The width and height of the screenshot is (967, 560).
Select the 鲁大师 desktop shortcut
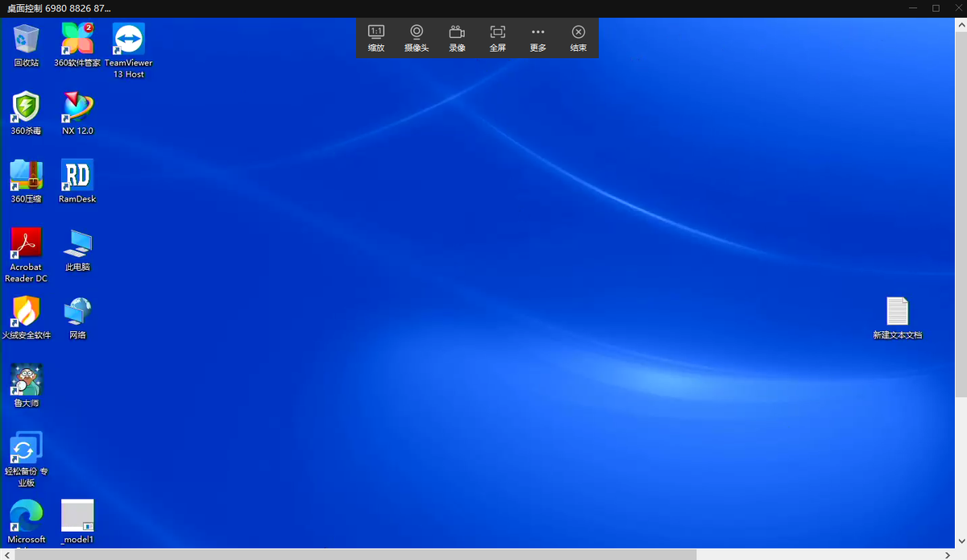click(x=26, y=386)
